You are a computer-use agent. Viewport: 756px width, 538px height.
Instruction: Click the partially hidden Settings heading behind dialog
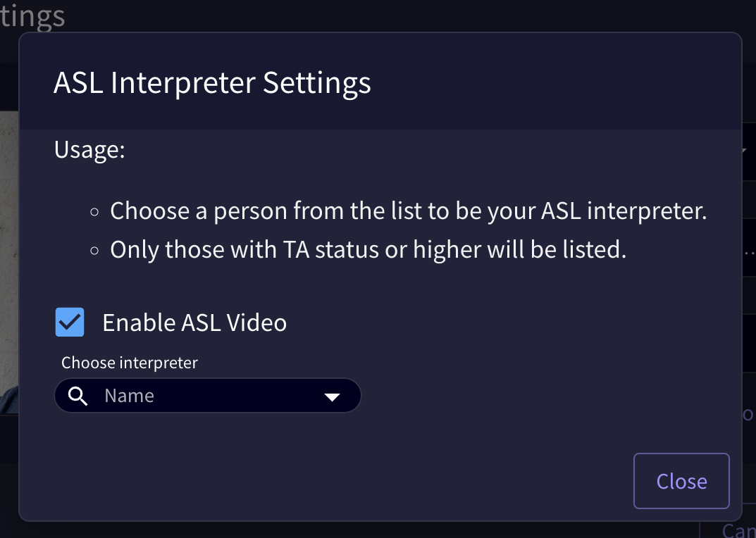[x=32, y=16]
